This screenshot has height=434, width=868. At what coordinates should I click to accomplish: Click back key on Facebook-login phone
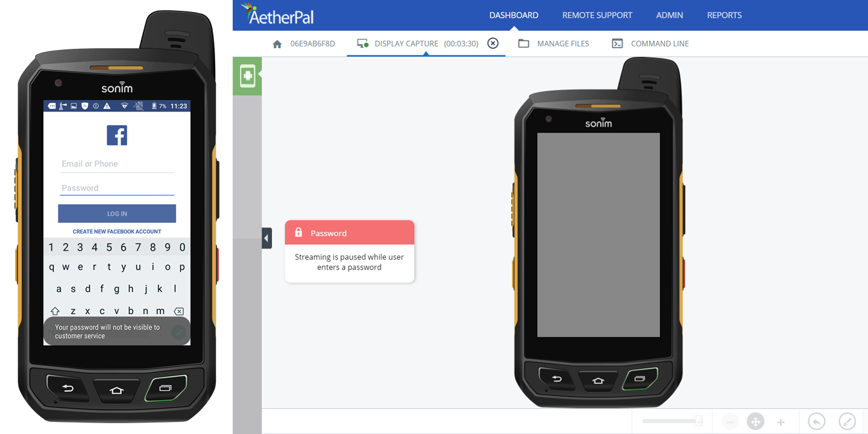click(x=68, y=389)
